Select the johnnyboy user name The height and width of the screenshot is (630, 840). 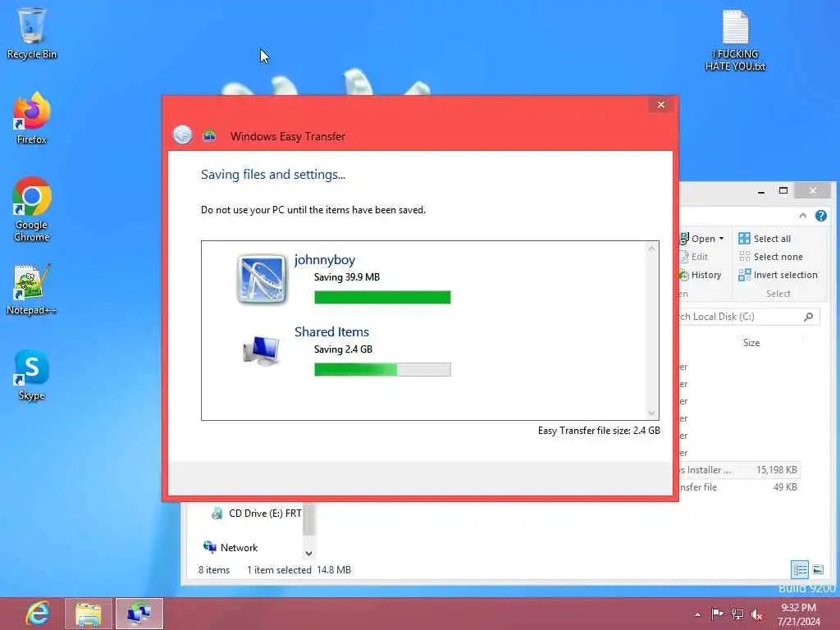point(325,260)
